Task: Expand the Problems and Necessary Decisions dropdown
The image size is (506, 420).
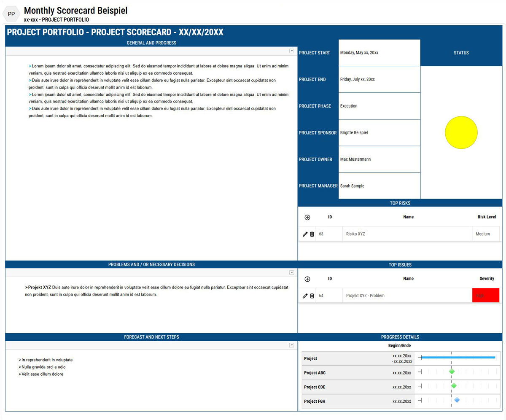Action: tap(291, 273)
